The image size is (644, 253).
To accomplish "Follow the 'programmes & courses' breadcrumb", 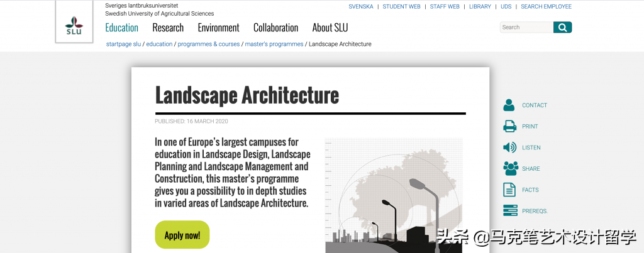I will [x=209, y=44].
